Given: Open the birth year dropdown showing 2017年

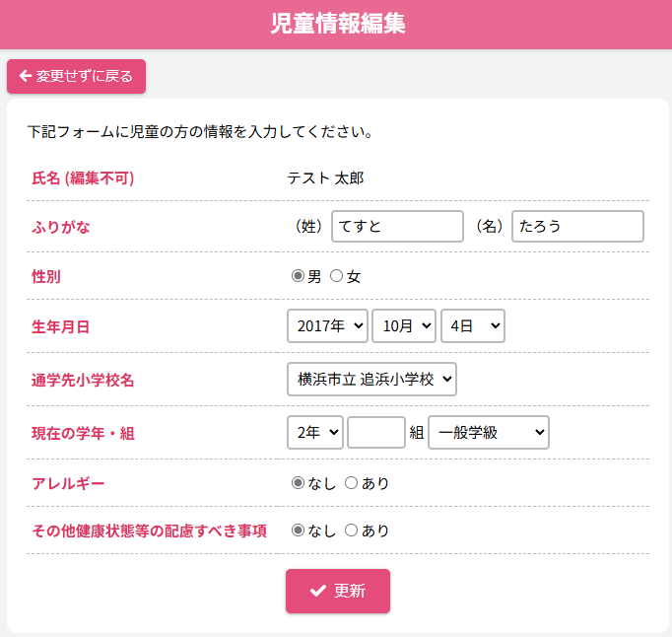Looking at the screenshot, I should tap(327, 325).
